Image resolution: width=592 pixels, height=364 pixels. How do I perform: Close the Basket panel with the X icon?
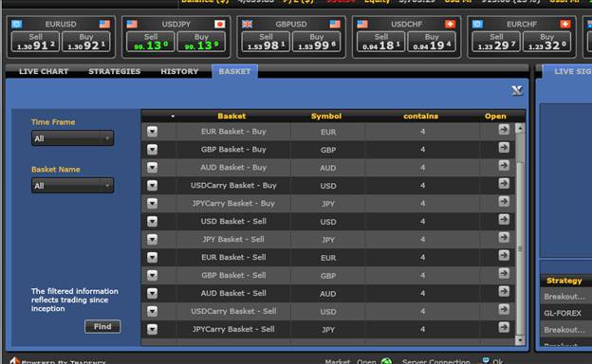click(517, 91)
